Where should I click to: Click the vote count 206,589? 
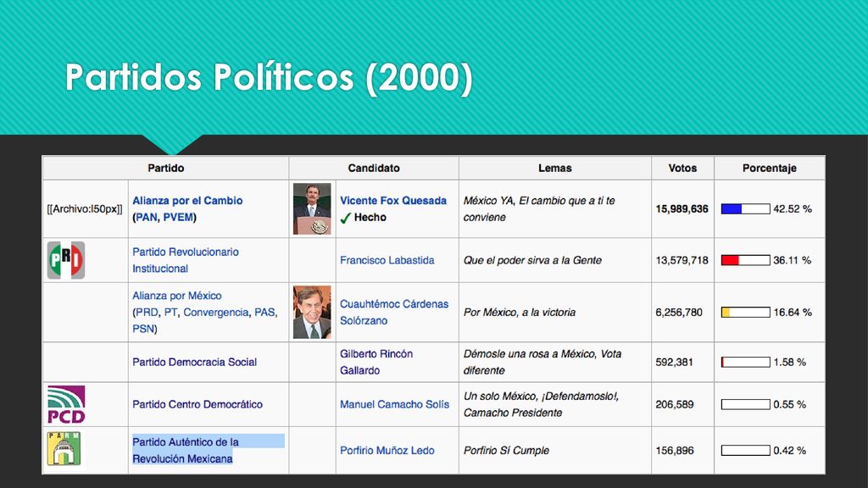[674, 404]
